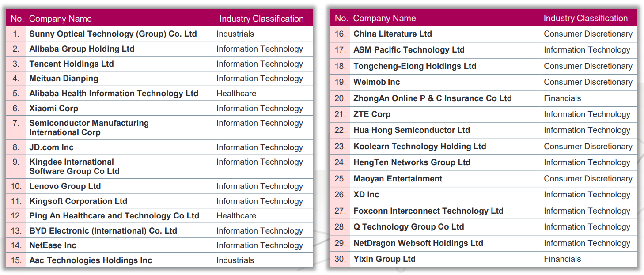The image size is (644, 275).
Task: Select Maoyan Entertainment company name
Action: [x=398, y=179]
